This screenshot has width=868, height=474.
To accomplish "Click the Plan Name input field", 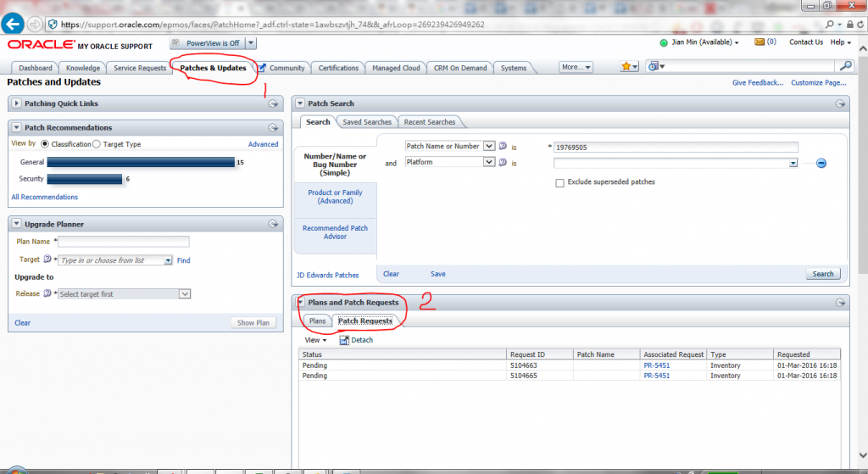I will click(x=124, y=242).
